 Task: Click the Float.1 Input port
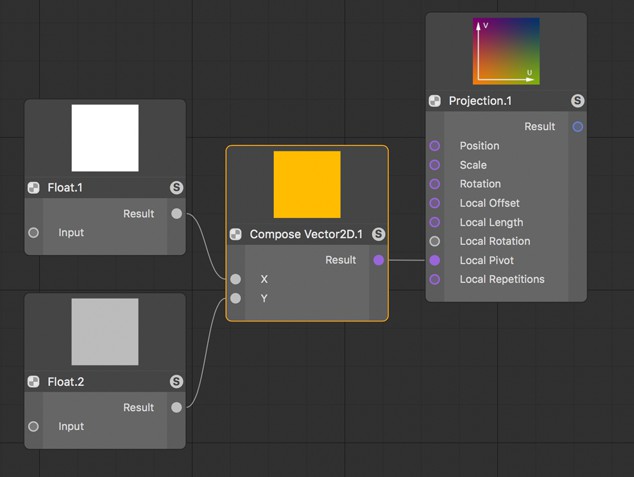34,232
